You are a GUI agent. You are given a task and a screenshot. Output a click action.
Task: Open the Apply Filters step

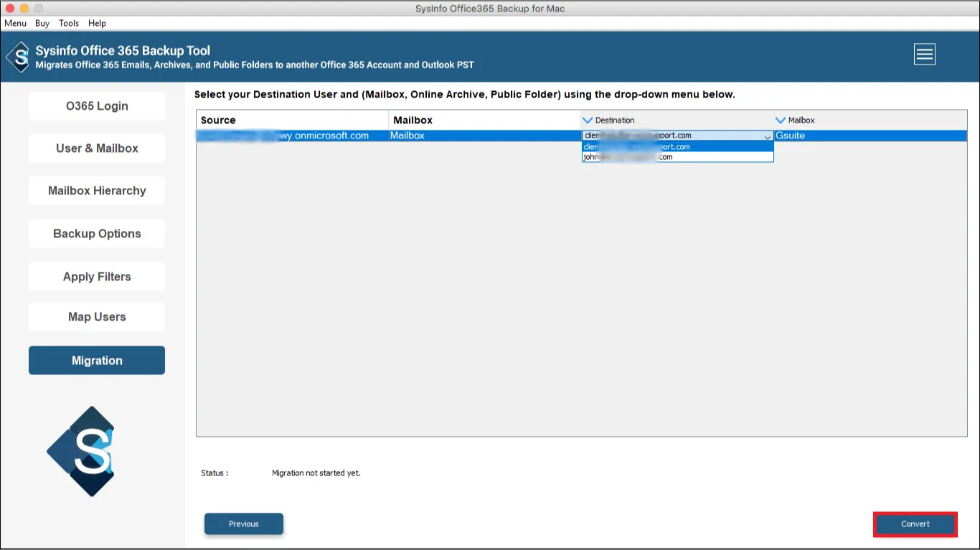click(x=97, y=277)
